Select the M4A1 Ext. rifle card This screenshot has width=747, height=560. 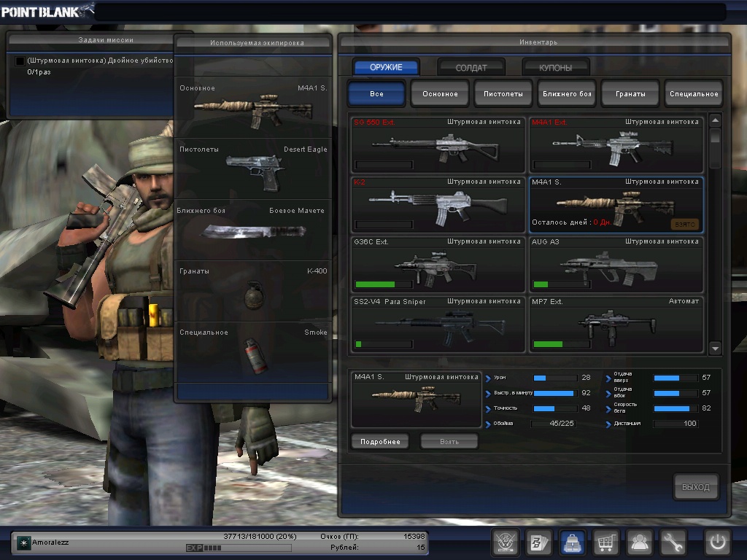pos(616,145)
